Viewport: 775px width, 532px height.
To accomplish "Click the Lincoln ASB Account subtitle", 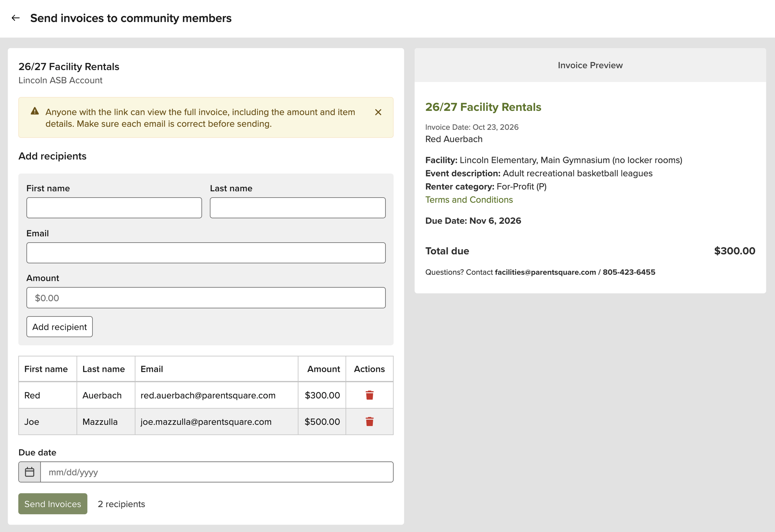I will tap(60, 80).
